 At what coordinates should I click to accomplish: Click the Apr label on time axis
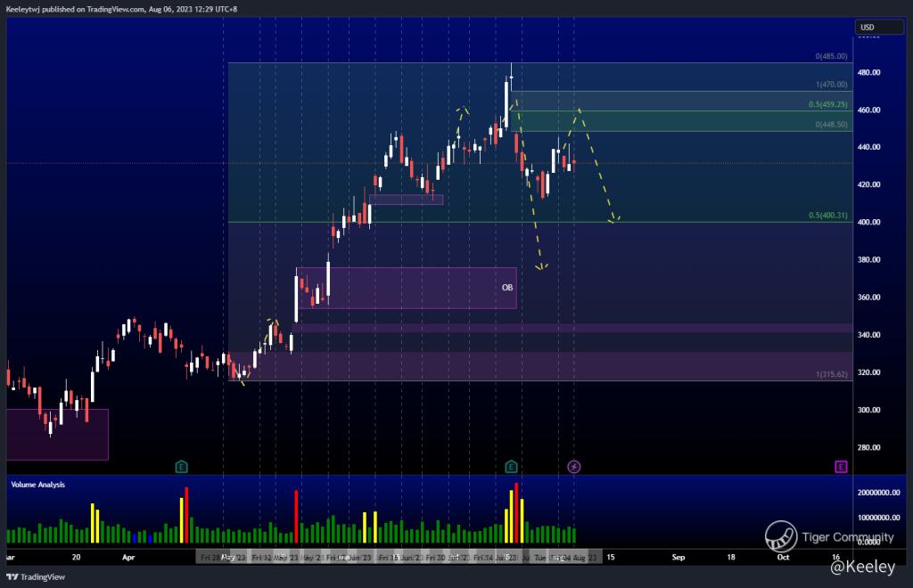pos(128,557)
